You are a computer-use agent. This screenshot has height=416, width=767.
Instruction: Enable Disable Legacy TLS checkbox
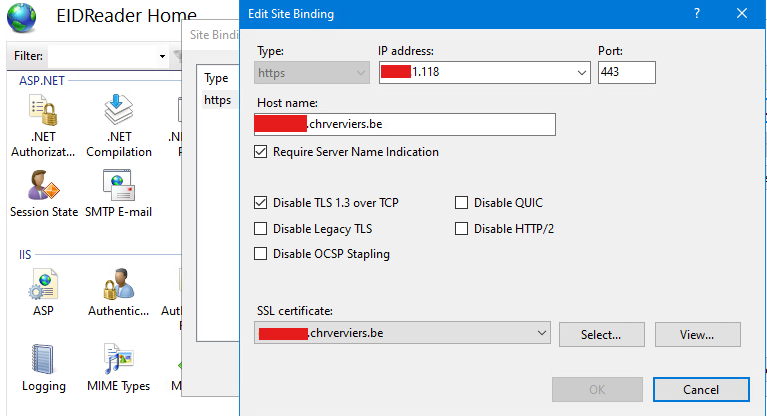coord(261,229)
